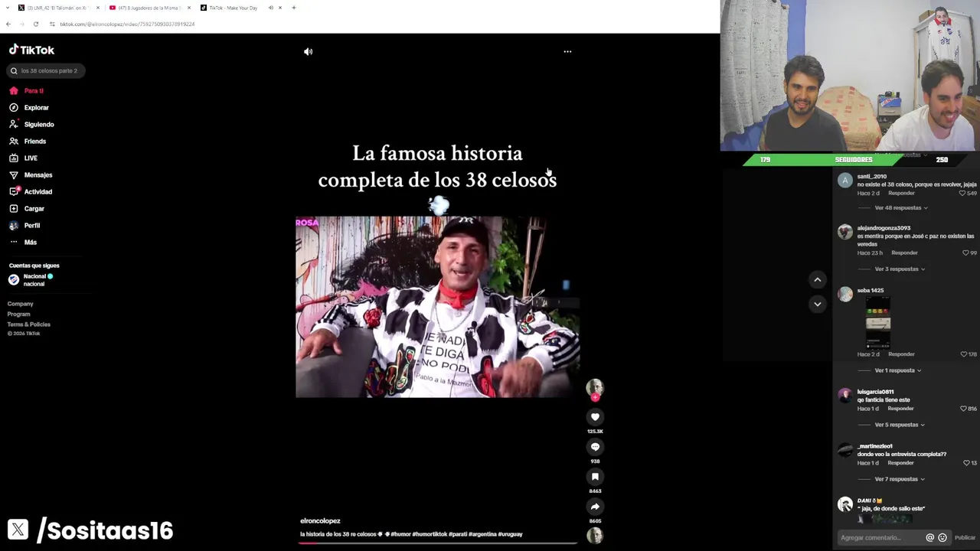Open the Para ti feed
Screen dimensions: 980x551
tap(27, 91)
